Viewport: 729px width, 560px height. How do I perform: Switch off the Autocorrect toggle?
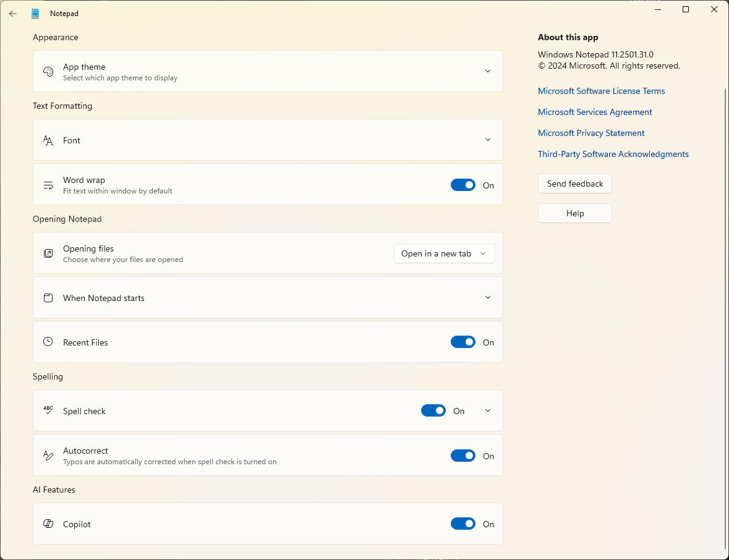click(463, 456)
